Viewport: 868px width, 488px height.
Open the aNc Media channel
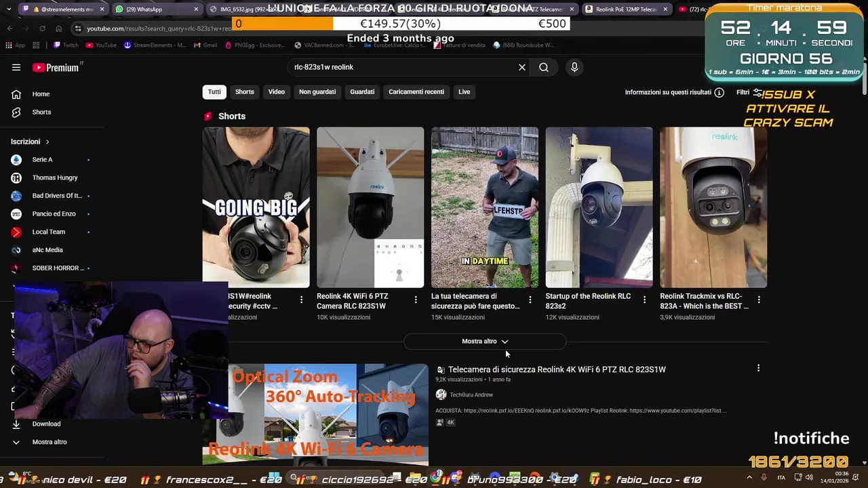[x=50, y=250]
